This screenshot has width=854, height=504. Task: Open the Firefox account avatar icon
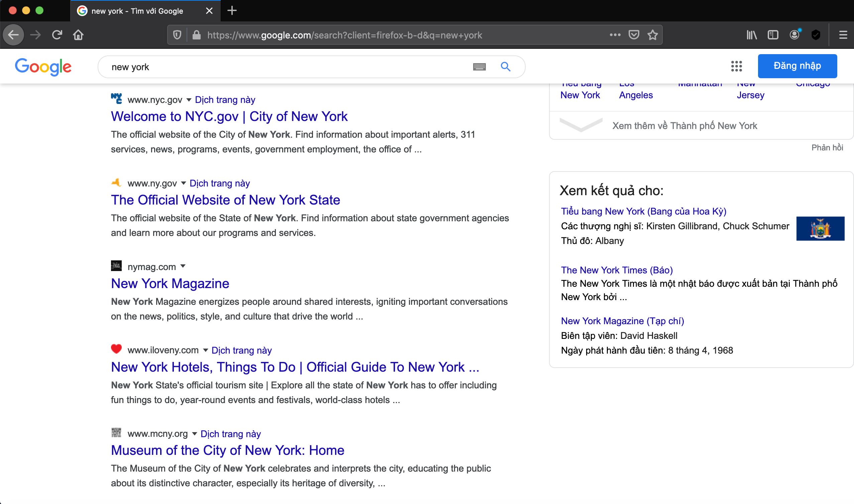(x=794, y=35)
